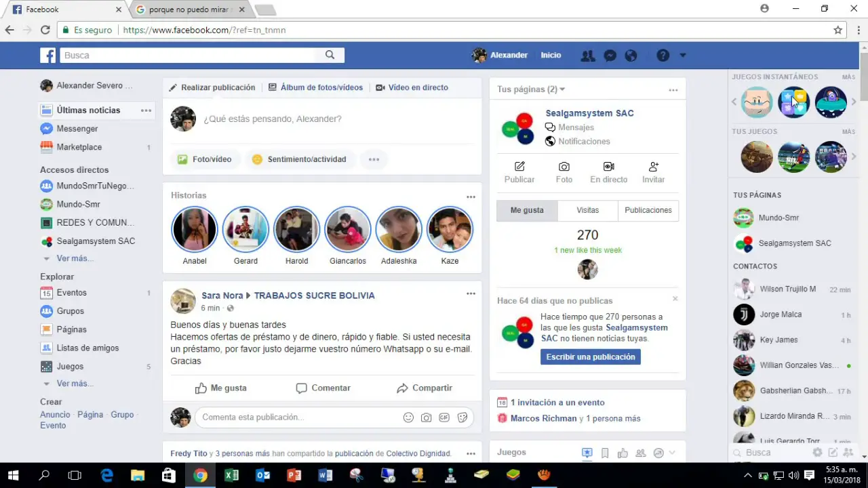This screenshot has width=868, height=488.
Task: Click the emoji icon in comment box
Action: 408,418
